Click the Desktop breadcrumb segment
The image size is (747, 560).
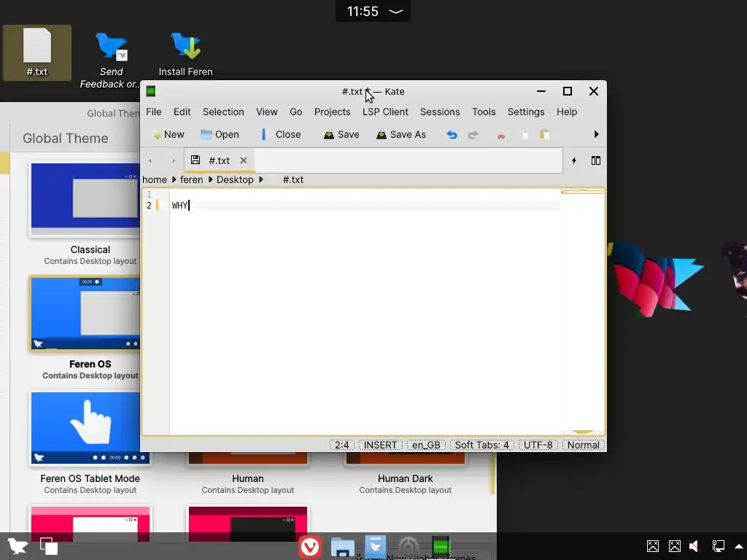[x=235, y=179]
